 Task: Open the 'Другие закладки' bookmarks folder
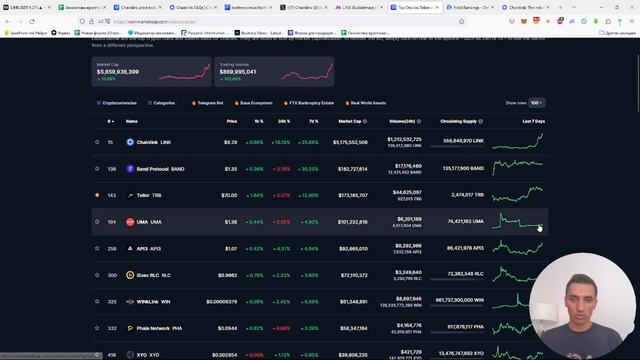617,33
